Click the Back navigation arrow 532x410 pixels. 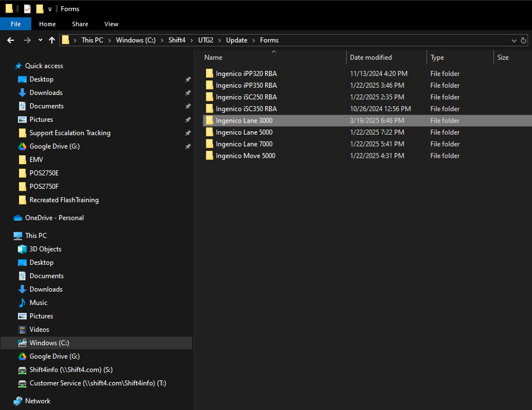coord(10,40)
